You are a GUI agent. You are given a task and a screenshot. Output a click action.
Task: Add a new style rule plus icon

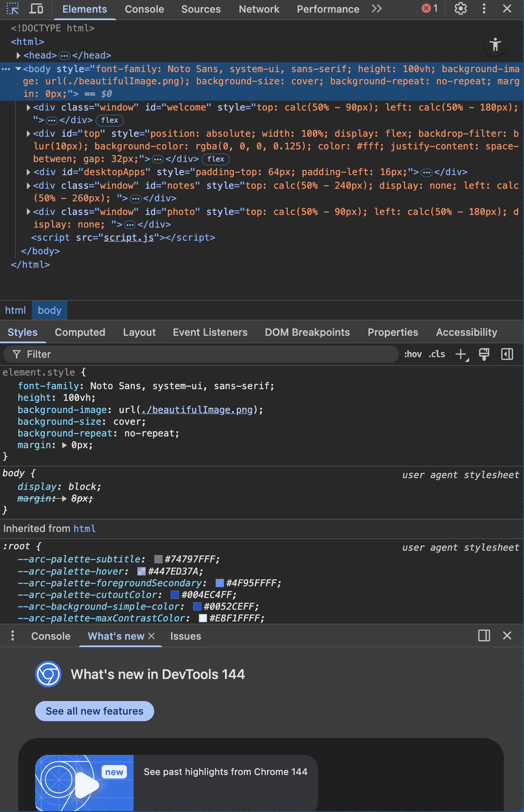pos(461,354)
